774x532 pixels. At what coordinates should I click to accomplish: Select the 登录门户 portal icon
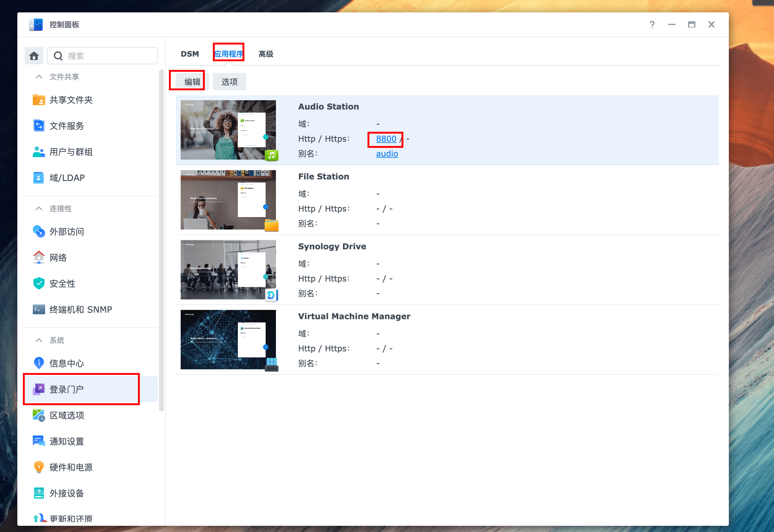(x=39, y=389)
